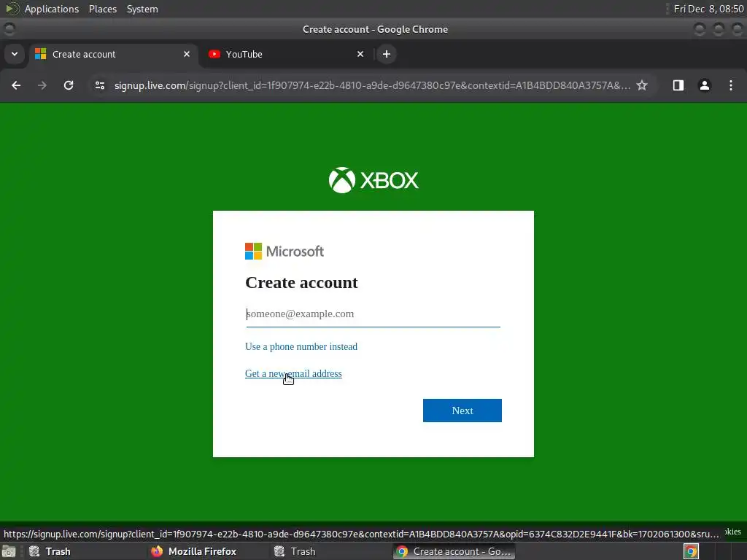747x560 pixels.
Task: Open the Places menu
Action: pos(103,9)
